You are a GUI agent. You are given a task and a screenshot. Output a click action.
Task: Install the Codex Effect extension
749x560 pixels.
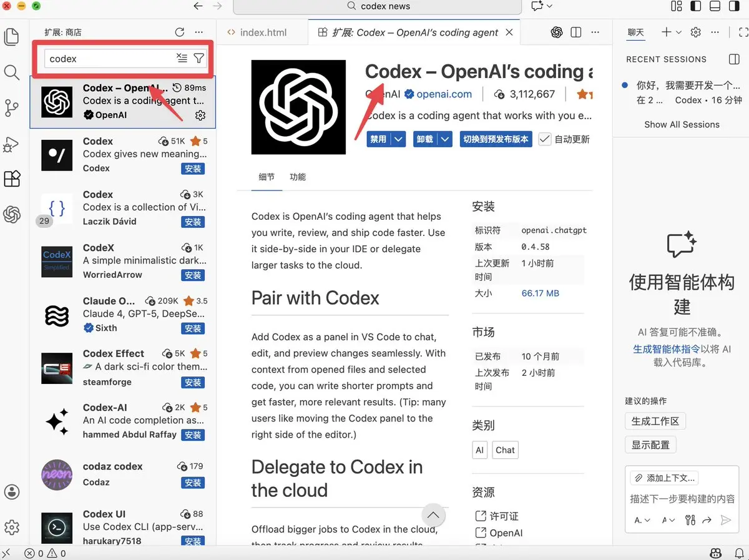tap(193, 382)
